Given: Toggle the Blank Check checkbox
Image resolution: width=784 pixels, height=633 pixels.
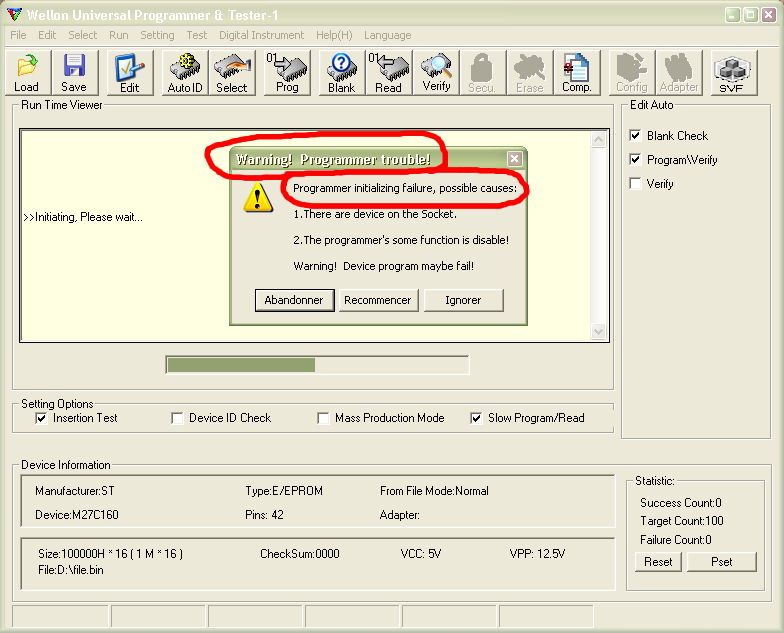Looking at the screenshot, I should 635,135.
